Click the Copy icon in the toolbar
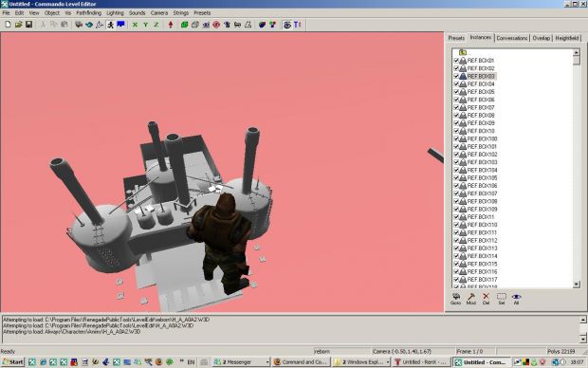The width and height of the screenshot is (588, 368). pyautogui.click(x=54, y=25)
